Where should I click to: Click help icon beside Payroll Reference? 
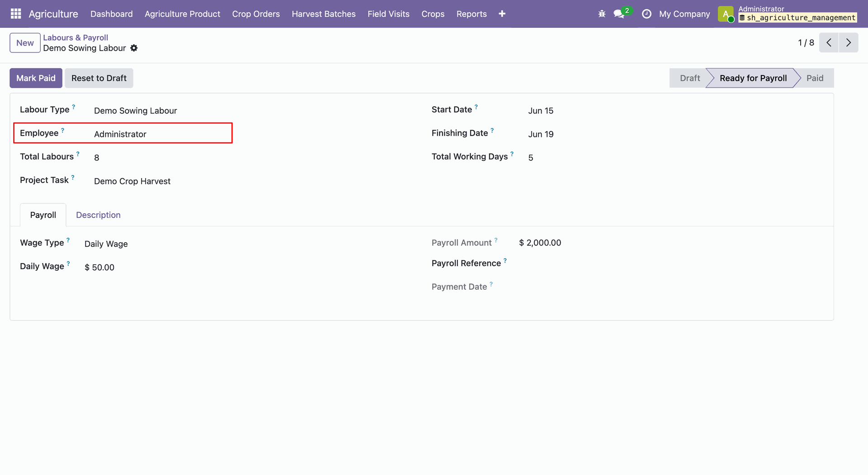pyautogui.click(x=505, y=260)
